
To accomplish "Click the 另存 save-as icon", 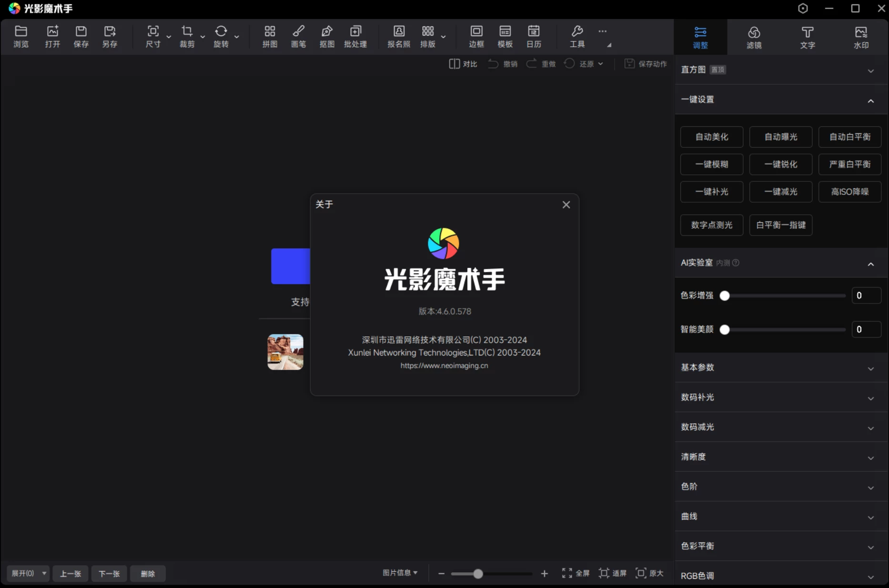I will (110, 37).
